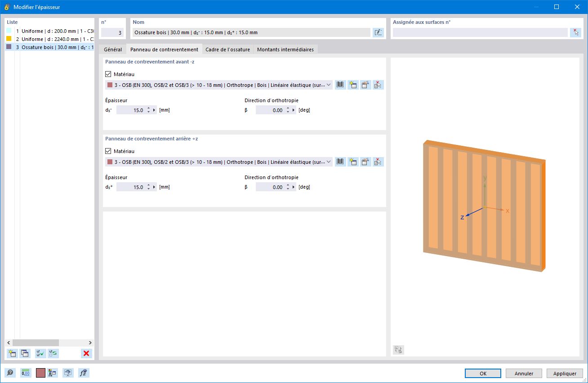Open material library for front panel -z

pyautogui.click(x=340, y=85)
